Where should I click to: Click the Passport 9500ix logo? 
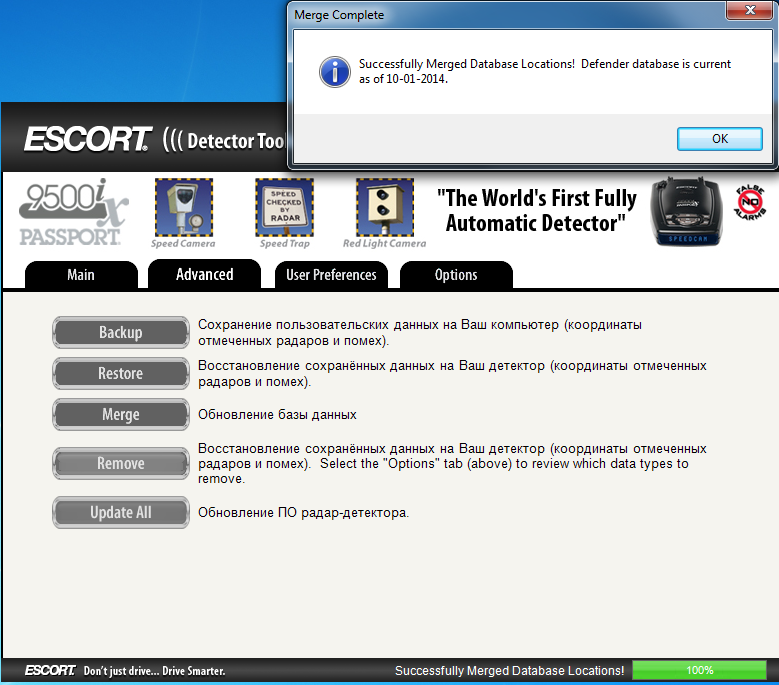coord(72,213)
